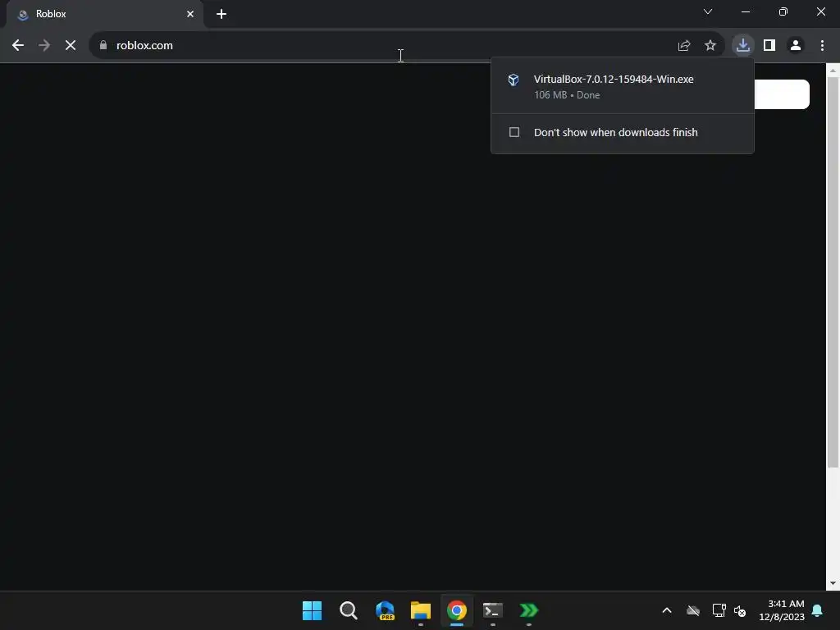Select the Roblox tab
Screen dimensions: 840x630
104,14
